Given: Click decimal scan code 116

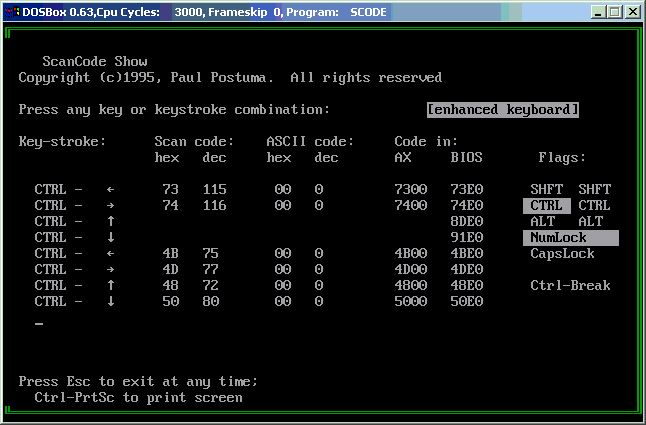Looking at the screenshot, I should coord(215,205).
